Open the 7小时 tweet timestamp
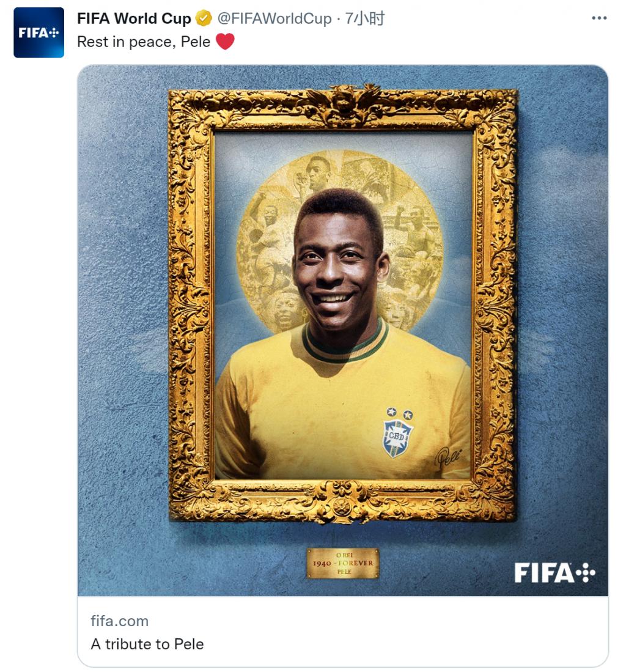Image resolution: width=626 pixels, height=672 pixels. (364, 18)
